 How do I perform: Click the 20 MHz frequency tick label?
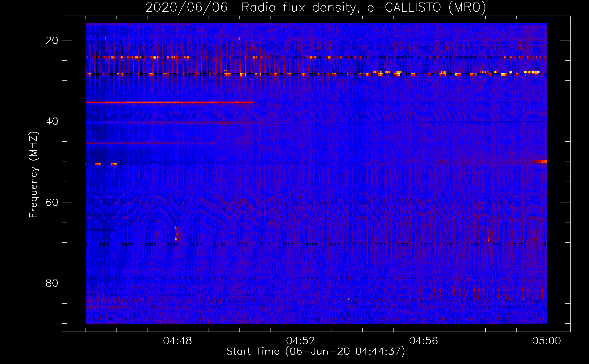(x=52, y=40)
